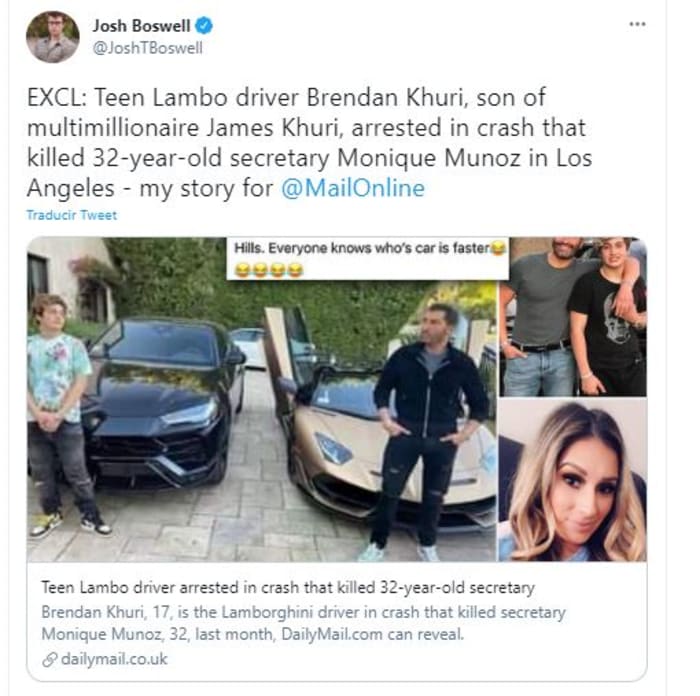Open the card headline about the Teen Lambo driver

pos(288,588)
